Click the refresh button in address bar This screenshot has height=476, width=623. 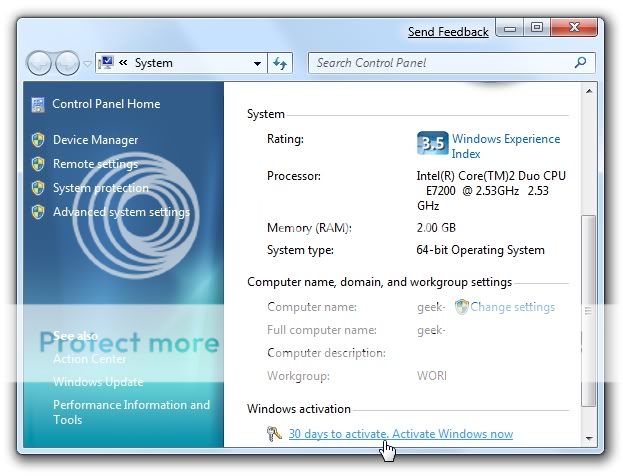(x=280, y=63)
